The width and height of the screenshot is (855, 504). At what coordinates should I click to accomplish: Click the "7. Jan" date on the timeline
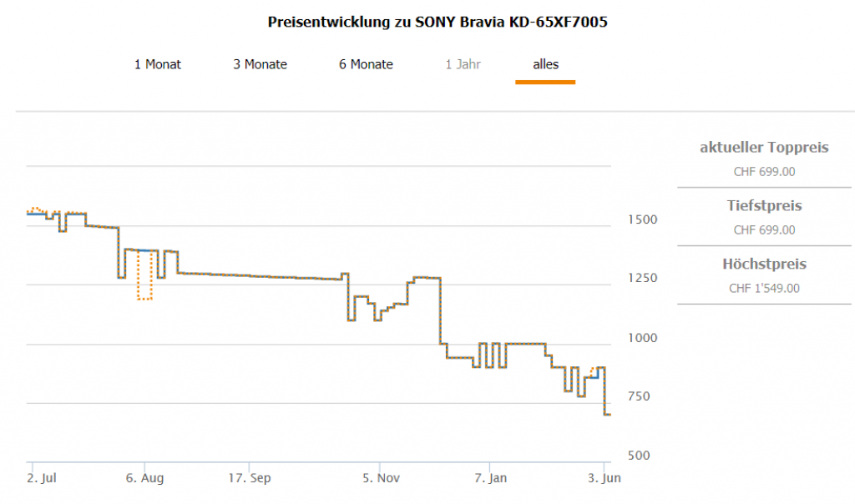(x=491, y=479)
